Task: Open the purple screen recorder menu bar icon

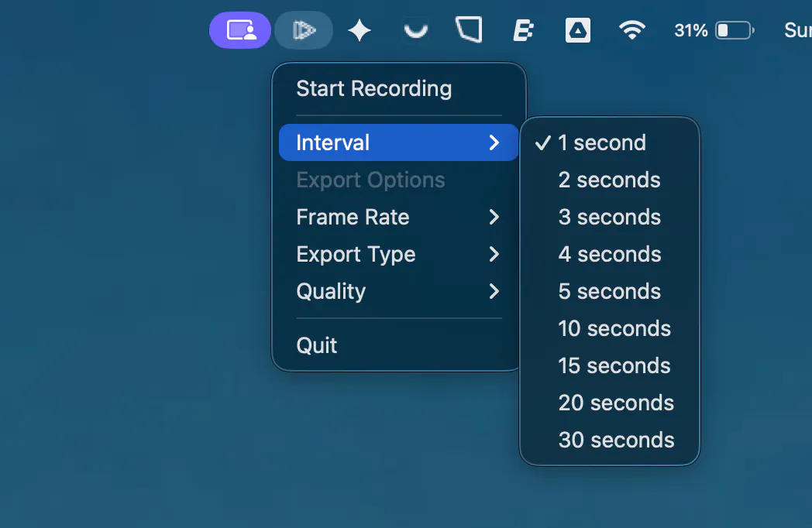Action: (239, 30)
